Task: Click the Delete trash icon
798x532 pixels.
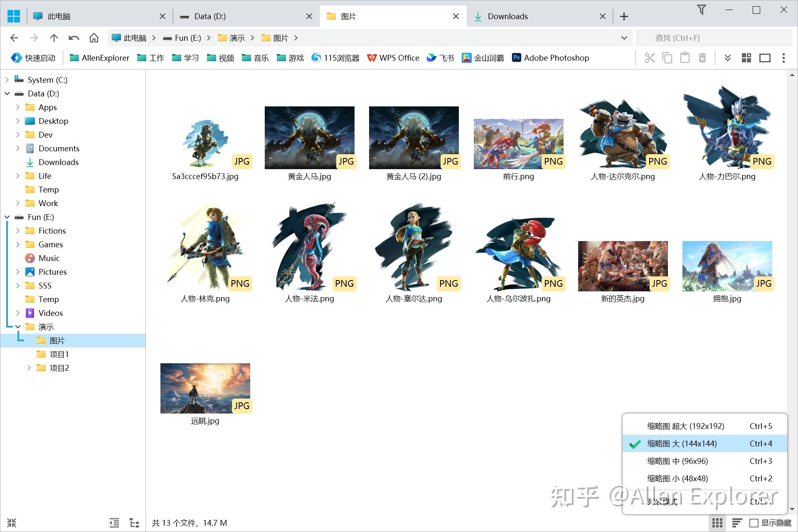Action: click(702, 58)
